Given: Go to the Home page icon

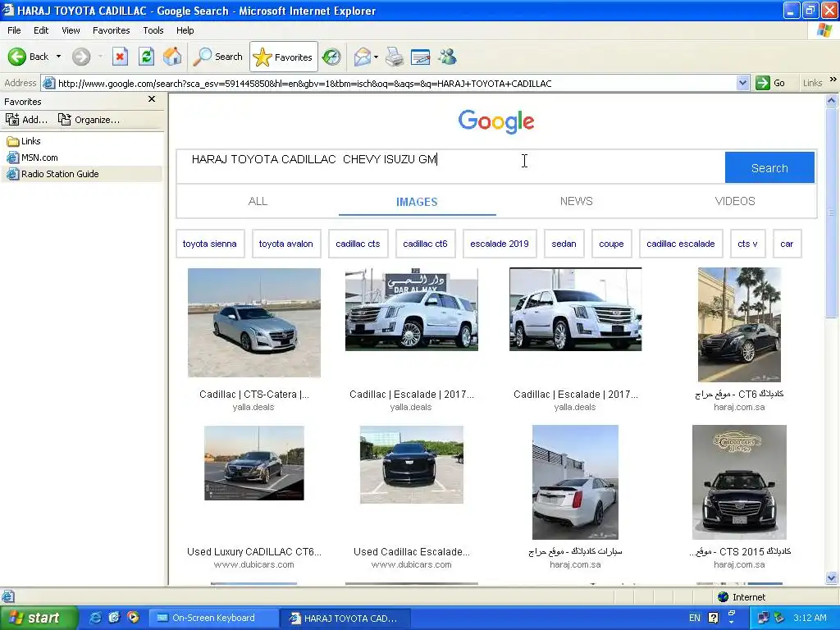Looking at the screenshot, I should 172,57.
